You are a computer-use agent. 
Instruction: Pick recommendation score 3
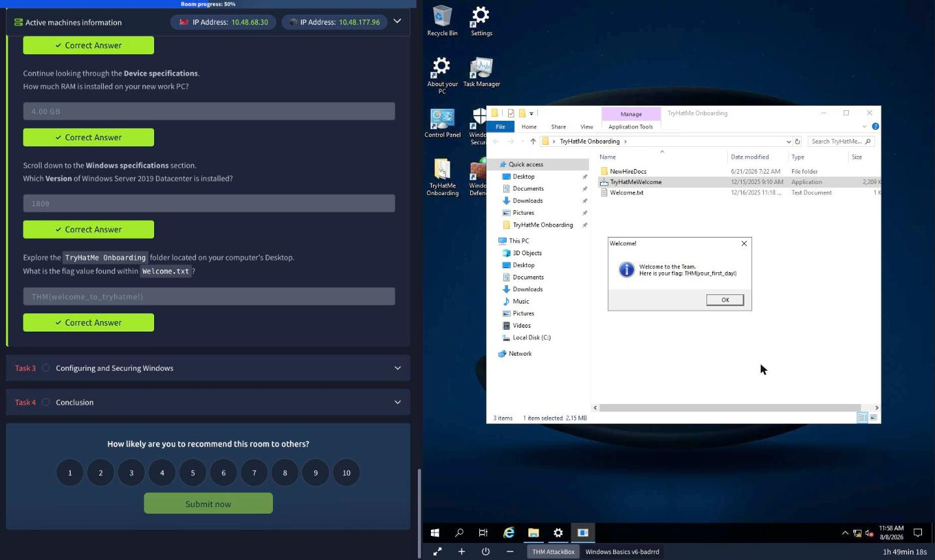click(131, 473)
